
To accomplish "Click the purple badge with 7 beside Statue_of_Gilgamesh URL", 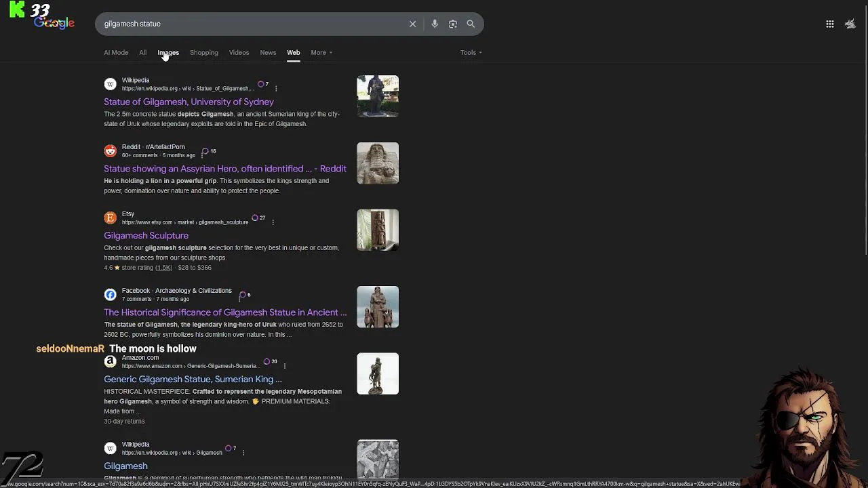I will [263, 84].
